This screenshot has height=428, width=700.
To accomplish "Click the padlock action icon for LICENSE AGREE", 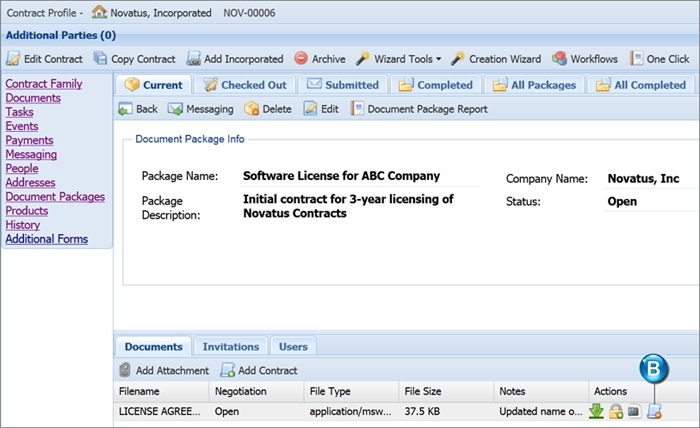I will coord(616,411).
